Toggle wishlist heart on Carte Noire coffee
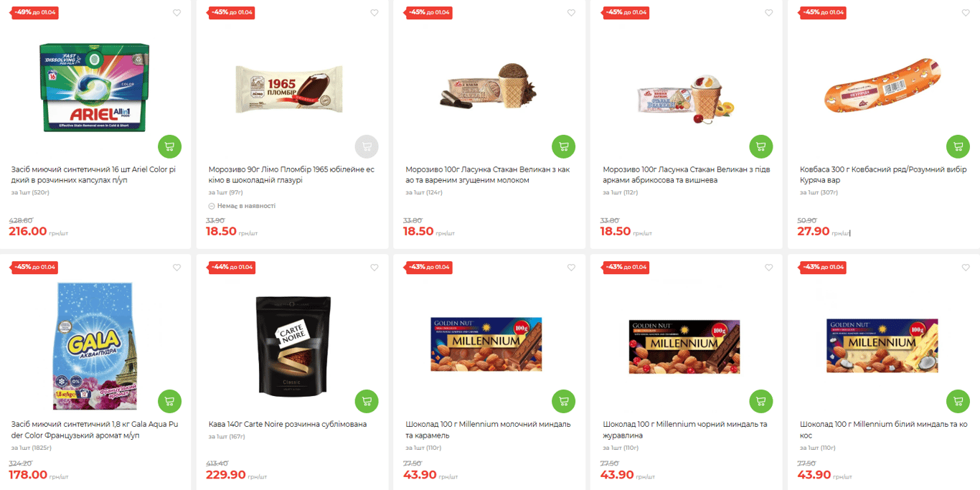Image resolution: width=980 pixels, height=490 pixels. point(374,268)
